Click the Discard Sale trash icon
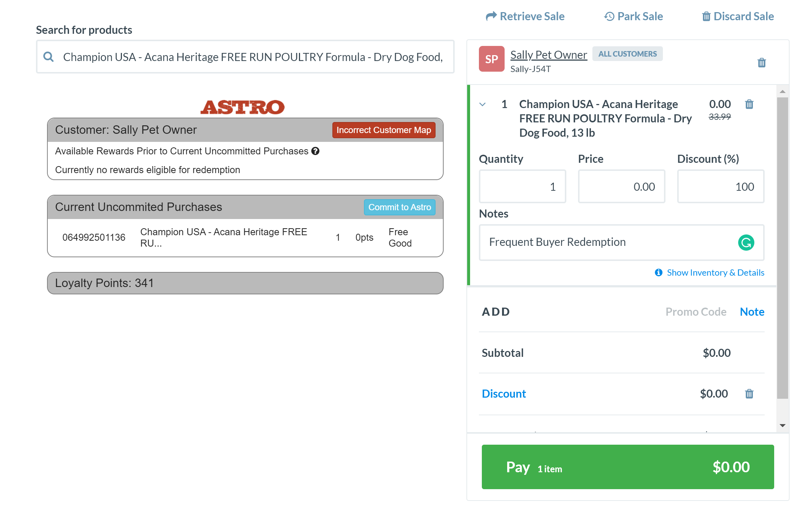The image size is (812, 509). tap(706, 16)
